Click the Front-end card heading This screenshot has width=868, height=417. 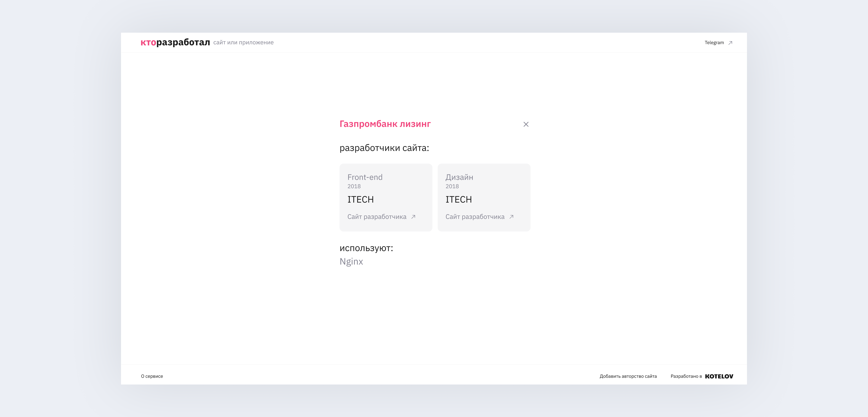pos(365,177)
